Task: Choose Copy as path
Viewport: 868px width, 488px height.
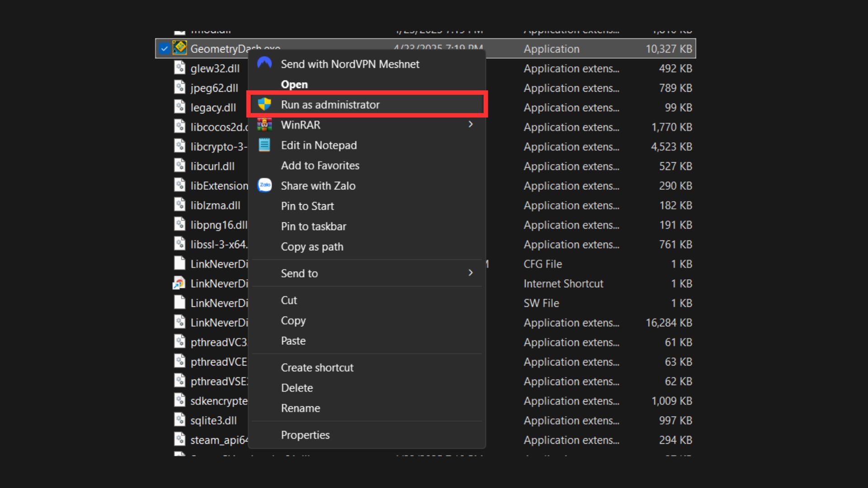Action: pos(312,247)
